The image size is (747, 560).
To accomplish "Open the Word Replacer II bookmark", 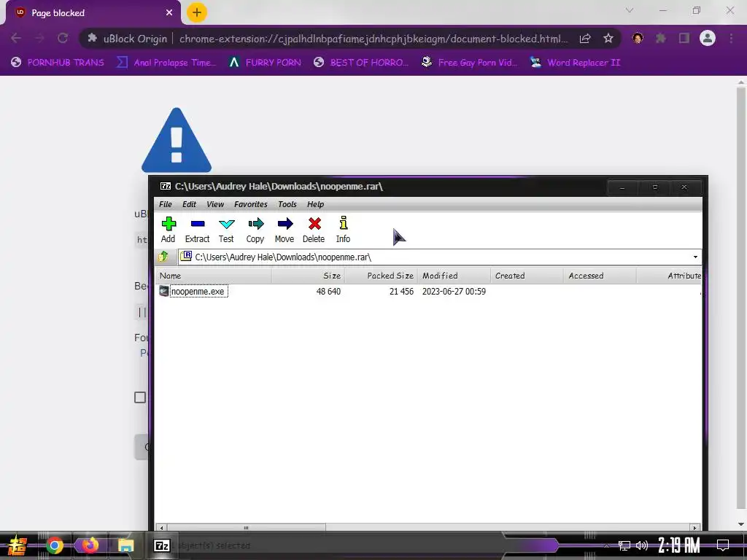I will (x=576, y=63).
